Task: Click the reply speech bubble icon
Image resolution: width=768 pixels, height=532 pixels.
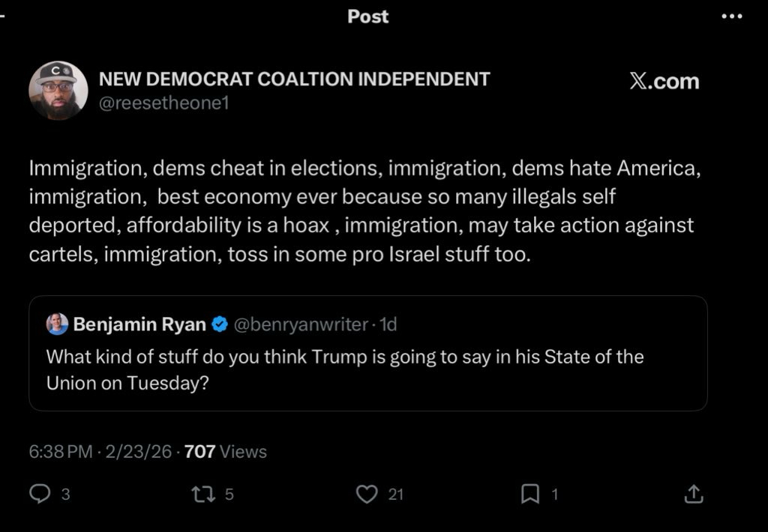Action: tap(40, 494)
